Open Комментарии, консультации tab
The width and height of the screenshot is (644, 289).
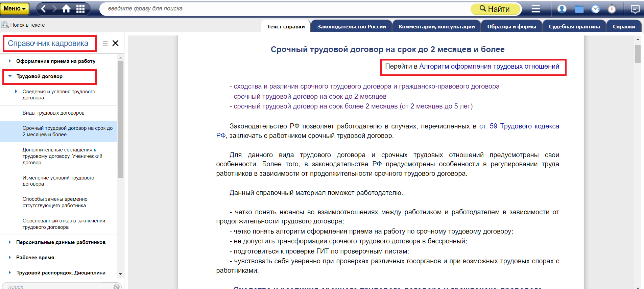[x=436, y=26]
